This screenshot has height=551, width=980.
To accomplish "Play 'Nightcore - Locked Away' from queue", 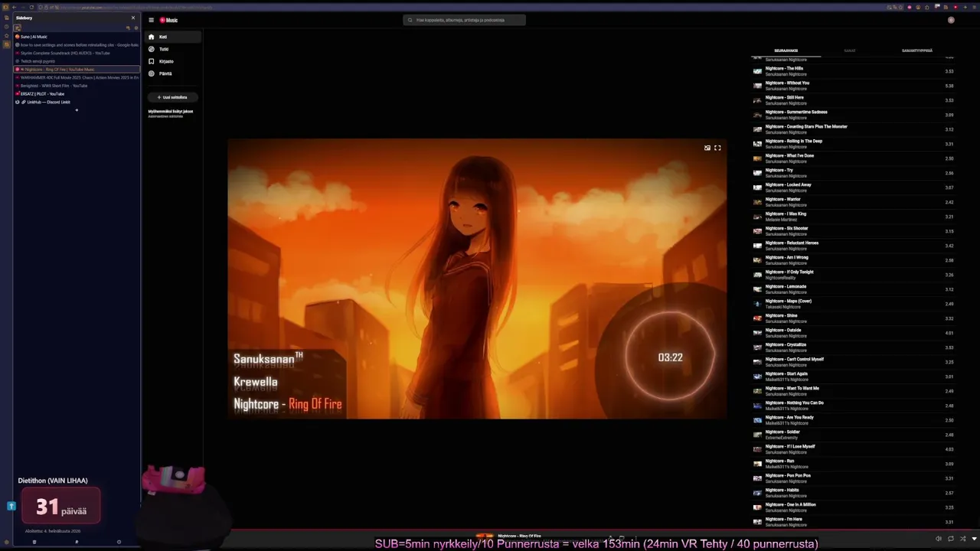I will point(854,187).
